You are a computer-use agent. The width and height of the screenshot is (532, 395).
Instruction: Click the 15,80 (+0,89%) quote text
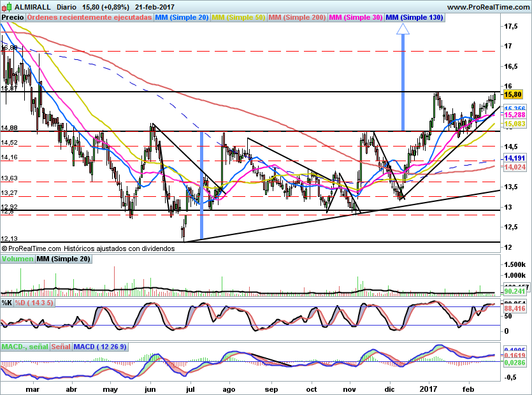coord(104,7)
